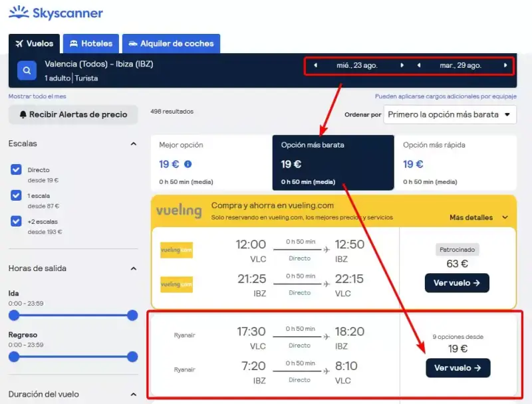
Task: Uncheck the Directo stops checkbox
Action: click(16, 169)
